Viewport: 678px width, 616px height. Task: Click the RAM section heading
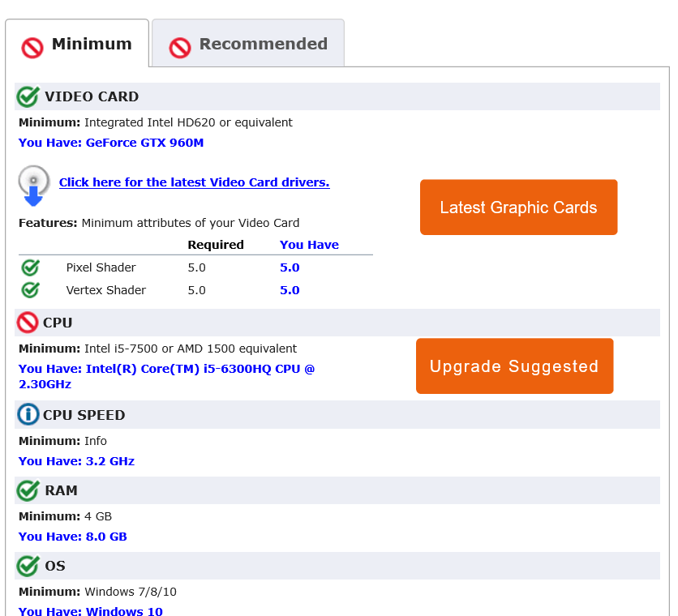[61, 490]
